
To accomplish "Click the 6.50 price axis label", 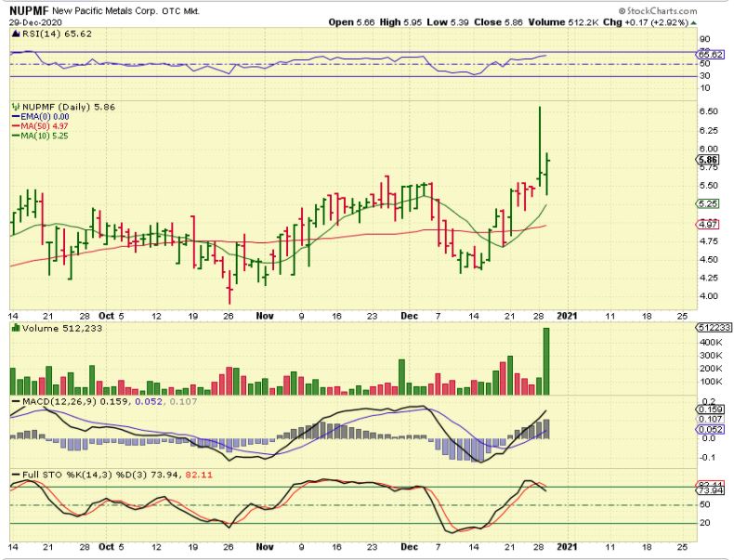I will click(708, 111).
